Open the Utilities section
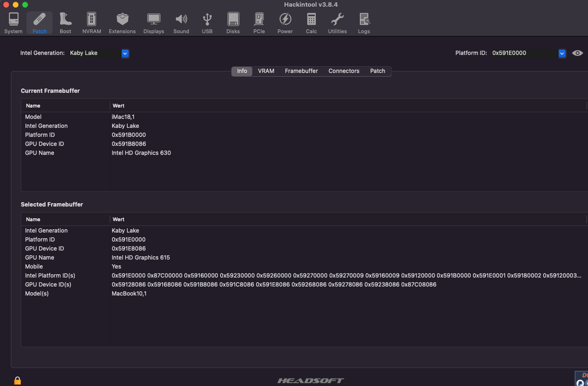588x386 pixels. pos(337,23)
